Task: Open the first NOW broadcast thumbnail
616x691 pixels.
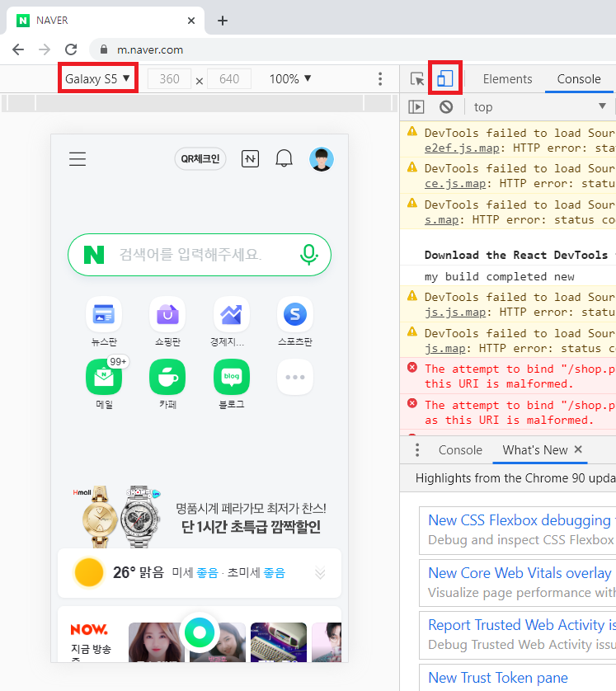Action: pyautogui.click(x=156, y=642)
